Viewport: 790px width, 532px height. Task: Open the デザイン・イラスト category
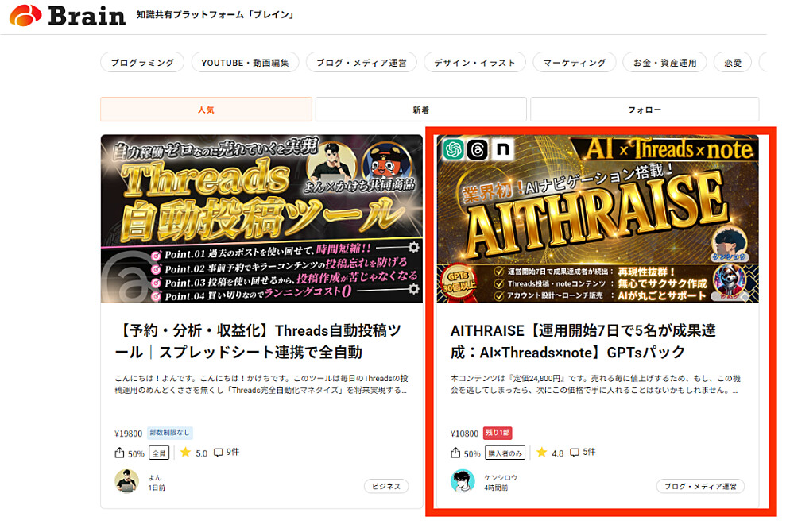(x=474, y=63)
